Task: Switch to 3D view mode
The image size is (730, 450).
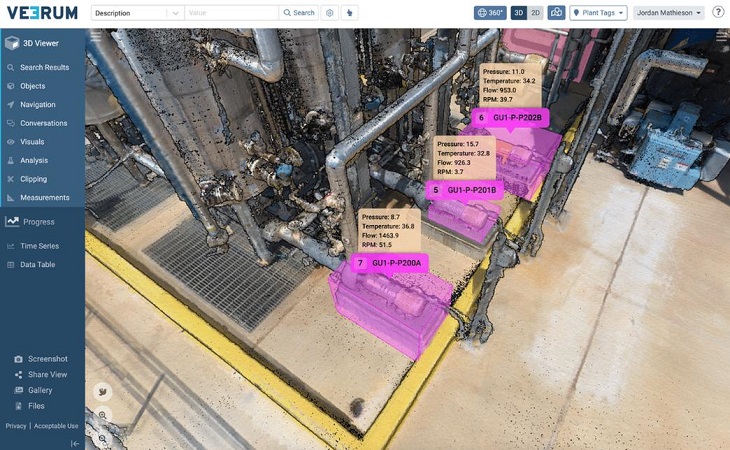Action: [x=518, y=13]
